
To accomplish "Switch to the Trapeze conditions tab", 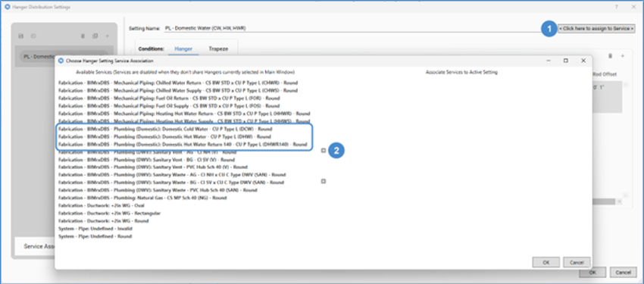I will pos(218,48).
